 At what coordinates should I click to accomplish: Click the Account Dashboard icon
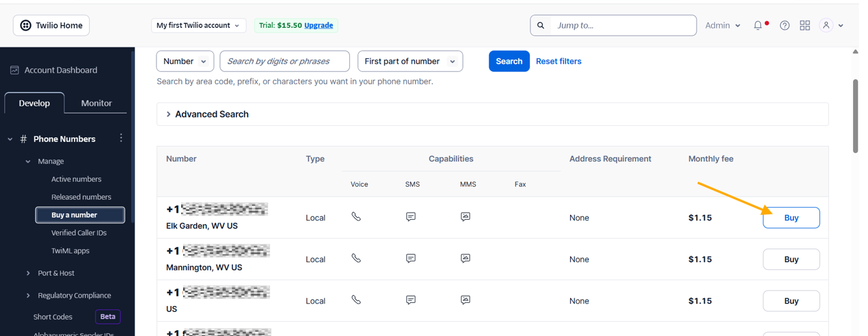tap(14, 70)
